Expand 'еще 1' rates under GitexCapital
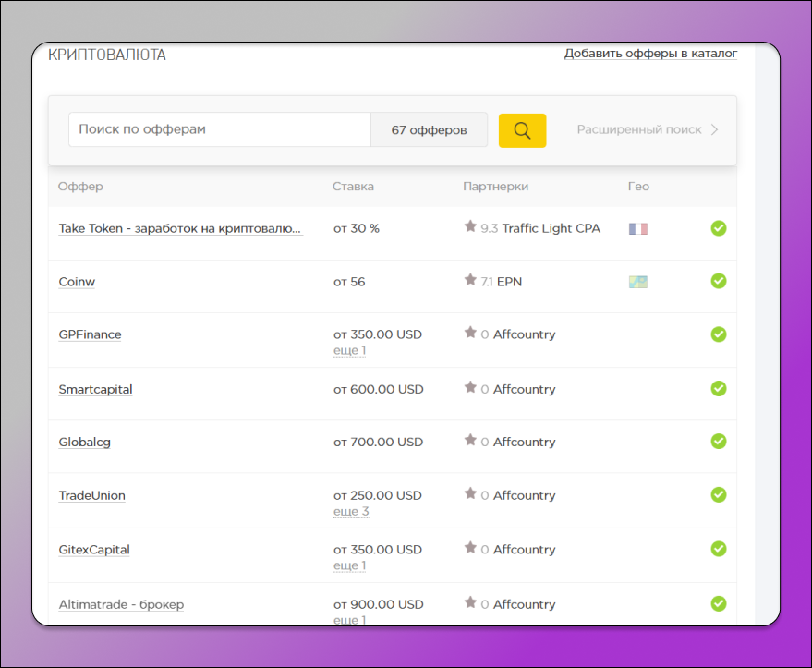 349,565
